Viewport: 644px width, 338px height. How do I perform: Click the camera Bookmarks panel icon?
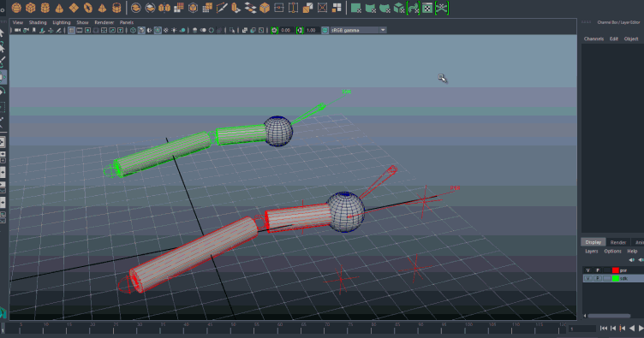34,30
